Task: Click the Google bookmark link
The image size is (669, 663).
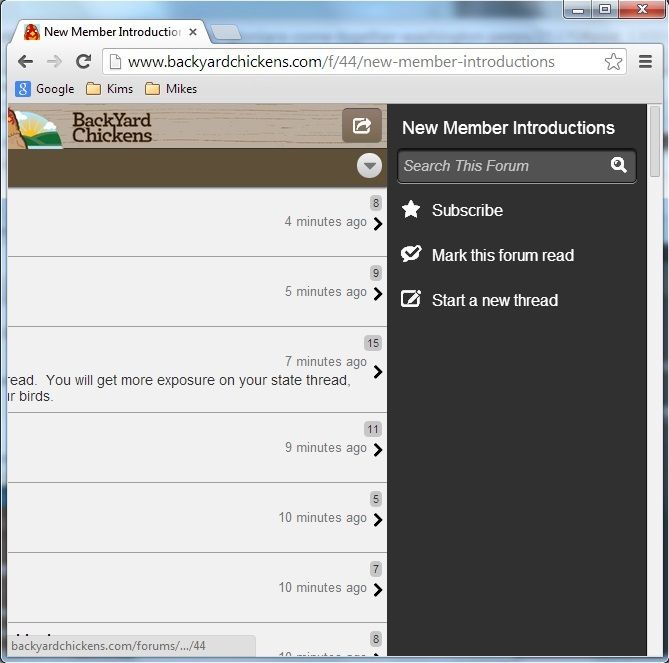Action: pos(45,89)
